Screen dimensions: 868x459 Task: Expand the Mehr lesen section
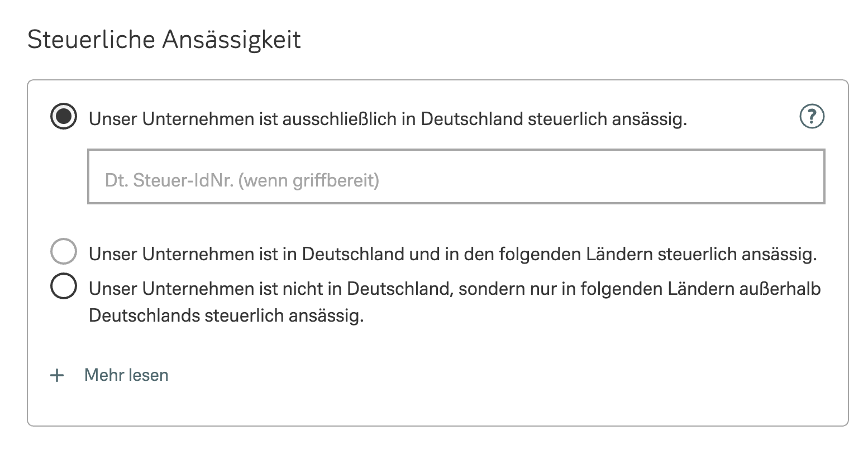coord(126,375)
